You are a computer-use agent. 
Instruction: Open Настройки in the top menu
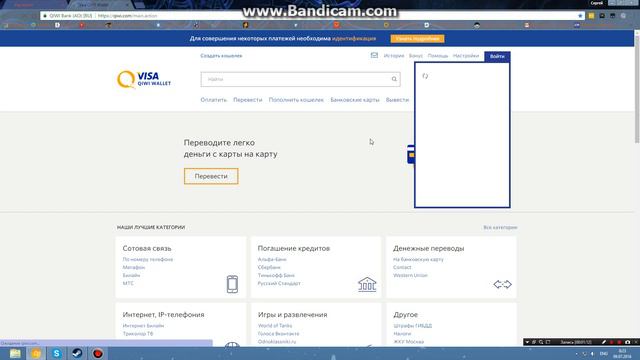466,56
